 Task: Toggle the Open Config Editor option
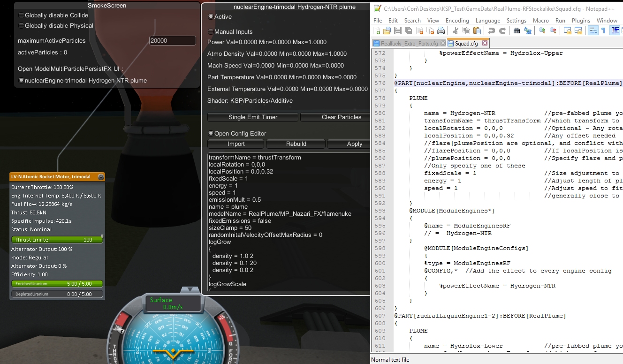211,133
